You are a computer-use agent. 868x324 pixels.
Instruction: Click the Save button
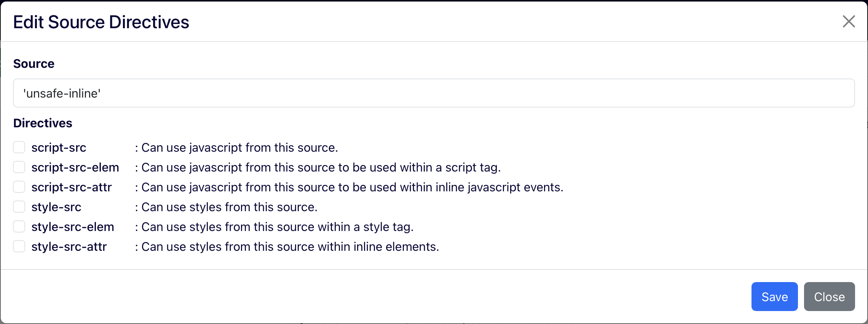pos(774,297)
